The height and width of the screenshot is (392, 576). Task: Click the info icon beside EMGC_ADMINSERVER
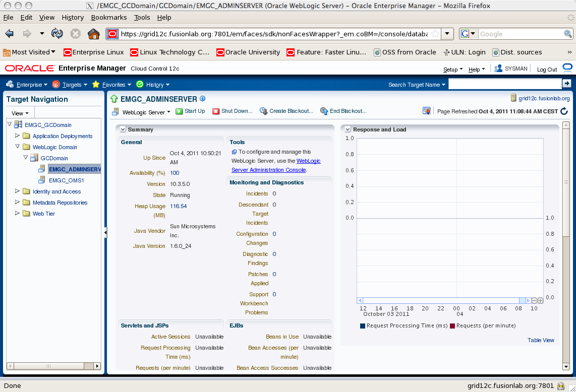pyautogui.click(x=202, y=98)
